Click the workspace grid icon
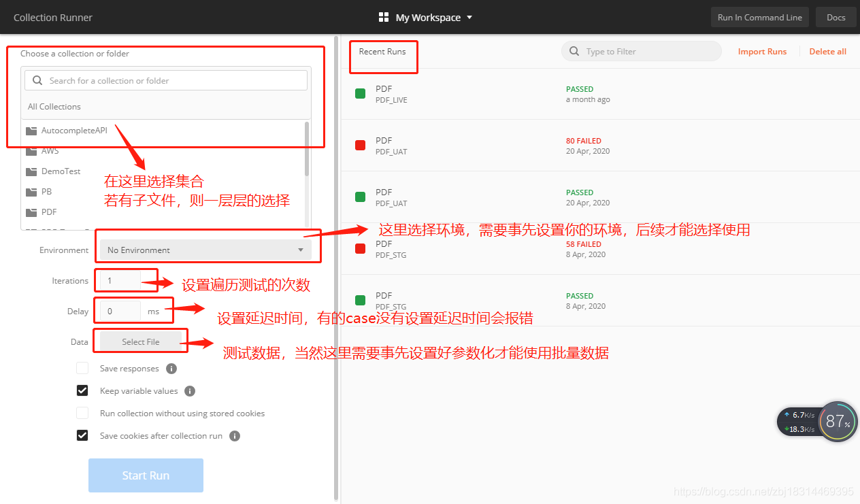 pos(384,18)
